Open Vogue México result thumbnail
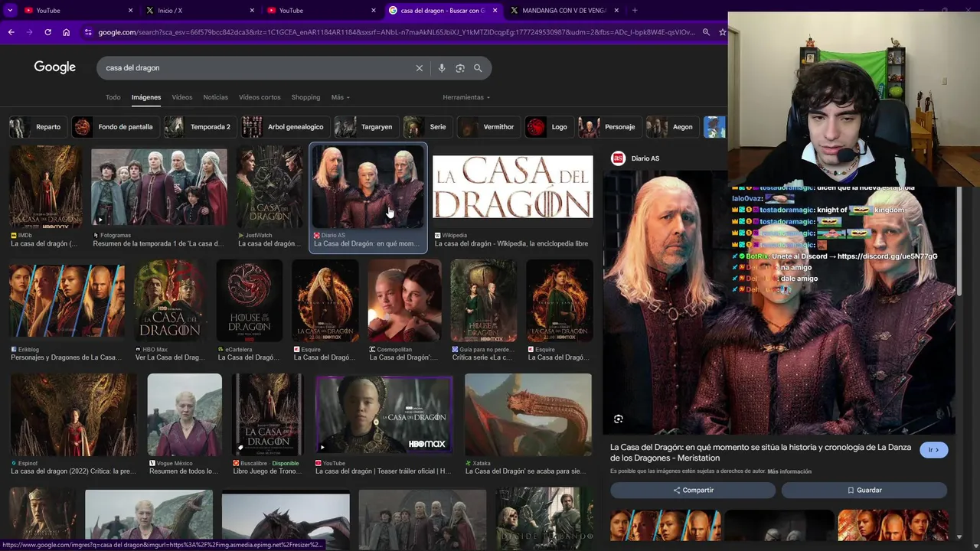This screenshot has height=551, width=980. click(x=185, y=415)
